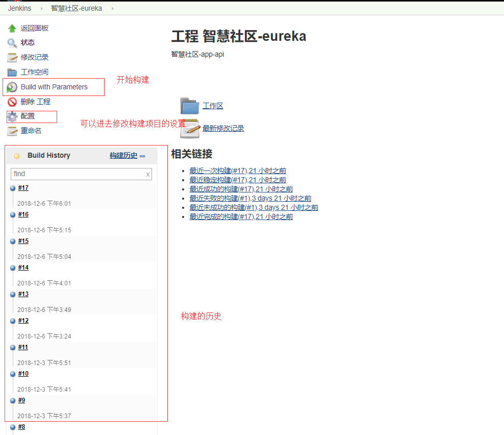Open 最近失败的构建(#1) link
Viewport: 504px width, 435px height.
(x=250, y=198)
